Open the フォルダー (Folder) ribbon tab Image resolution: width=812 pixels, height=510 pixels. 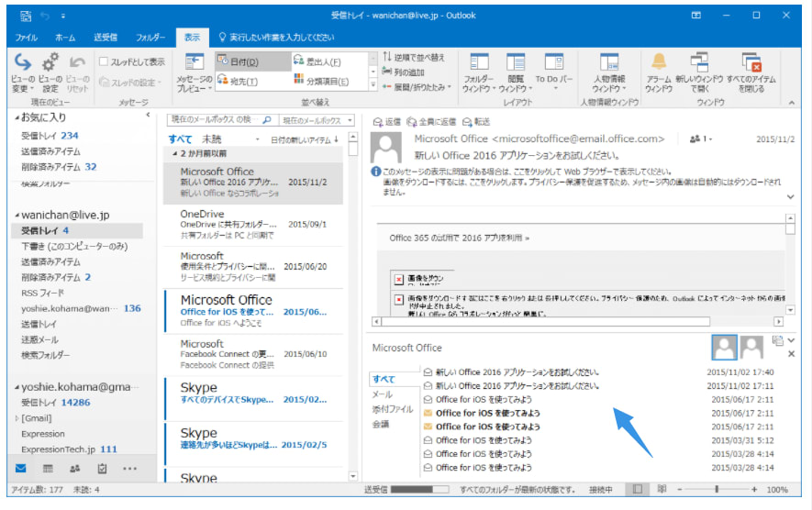[x=150, y=38]
